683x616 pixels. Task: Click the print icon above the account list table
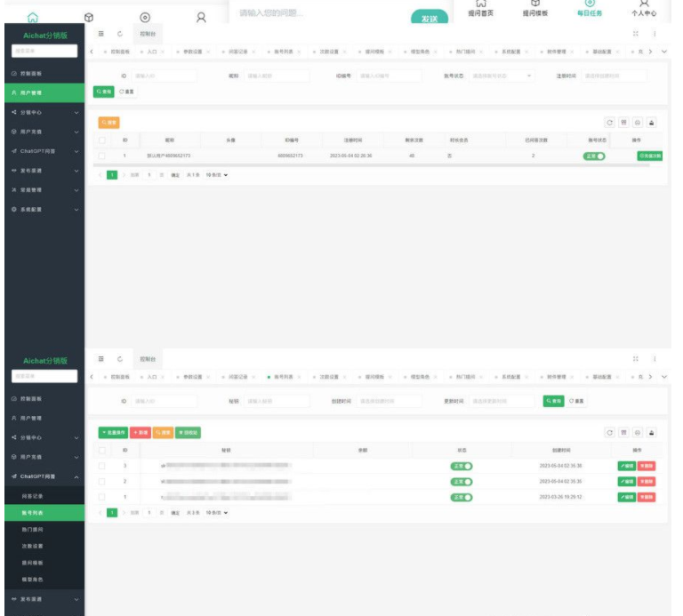(651, 432)
